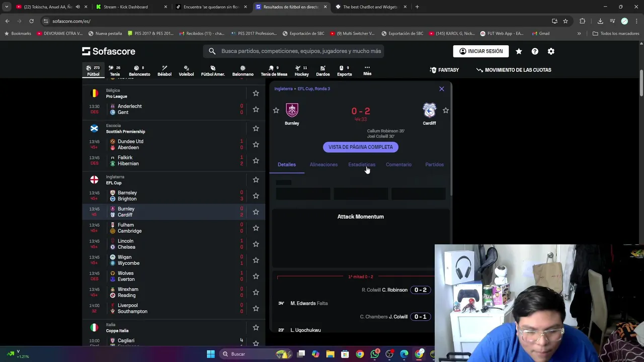Reload the sofascore.com page
Image resolution: width=644 pixels, height=362 pixels.
tap(31, 21)
